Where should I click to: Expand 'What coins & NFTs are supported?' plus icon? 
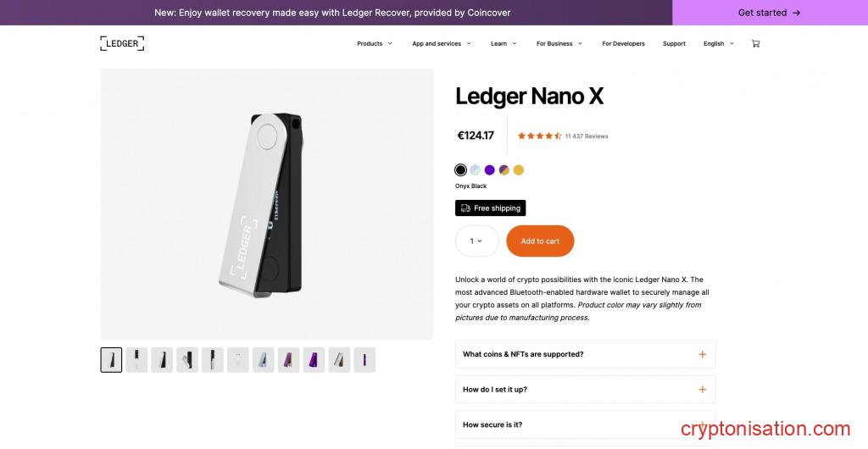[702, 354]
